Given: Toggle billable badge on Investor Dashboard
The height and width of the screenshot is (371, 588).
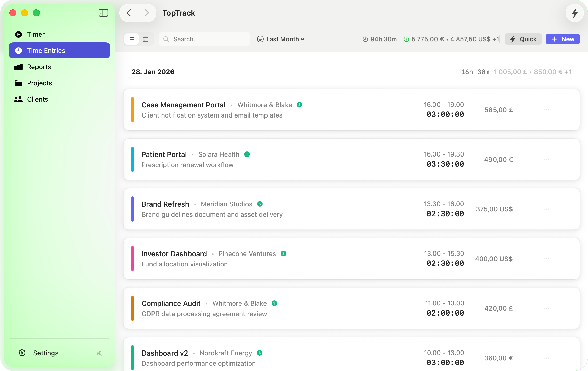Looking at the screenshot, I should click(x=283, y=253).
